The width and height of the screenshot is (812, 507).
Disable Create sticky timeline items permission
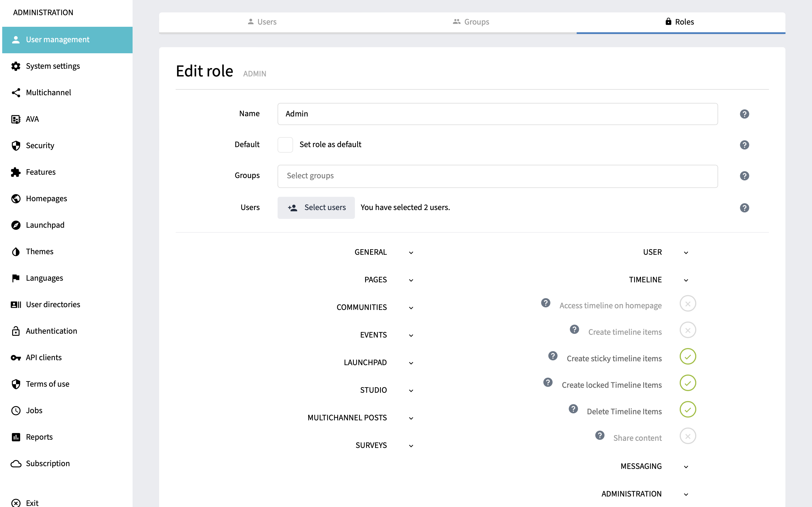click(688, 356)
